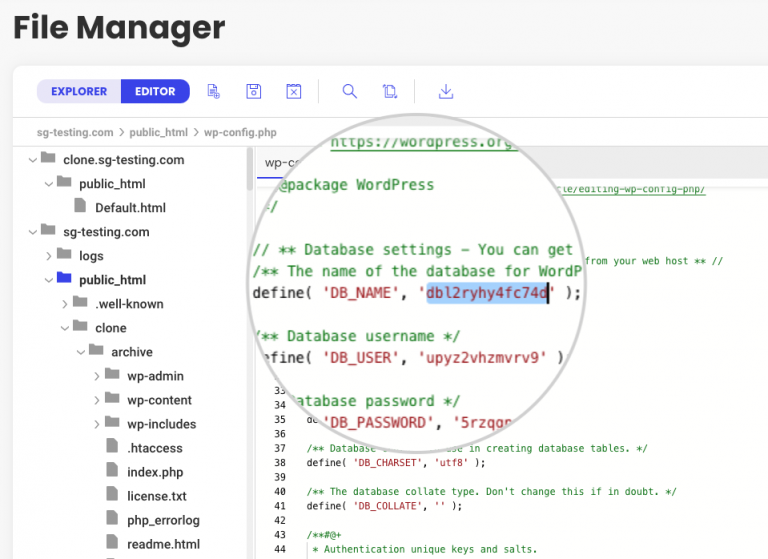The width and height of the screenshot is (768, 559).
Task: Open public_html in the breadcrumb
Action: 158,132
